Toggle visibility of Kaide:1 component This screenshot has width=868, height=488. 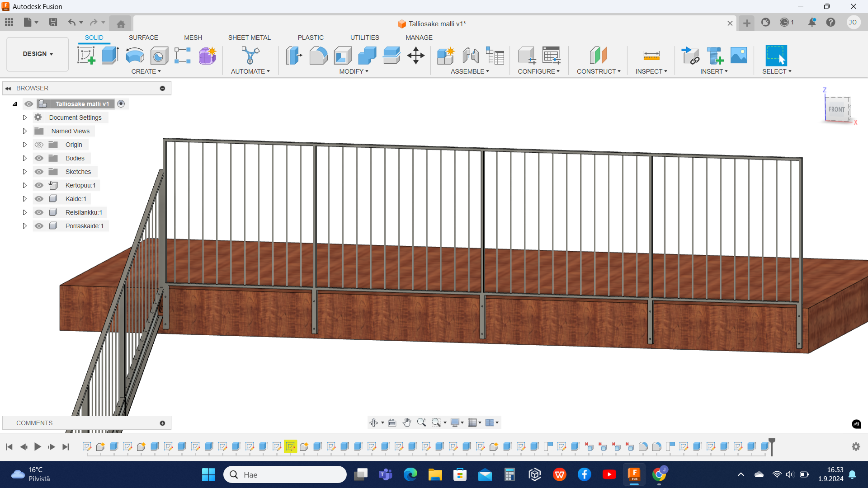coord(39,199)
